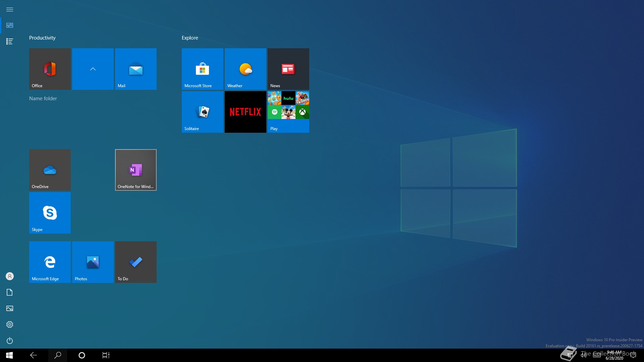Open the touch keyboard tray icon
644x362 pixels.
(597, 355)
